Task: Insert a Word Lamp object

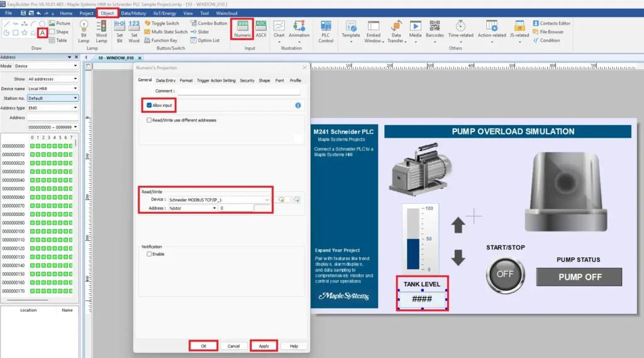Action: coord(101,31)
